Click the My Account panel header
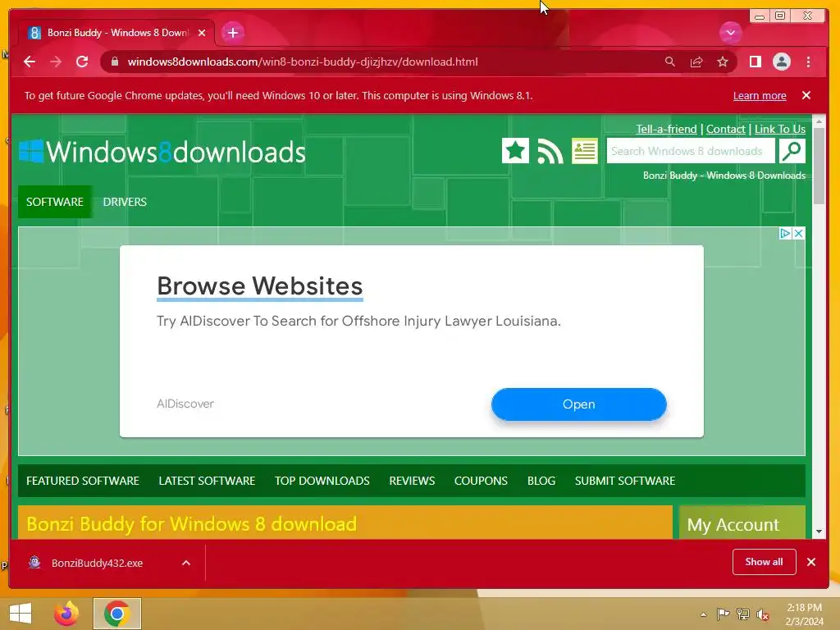Viewport: 840px width, 630px height. coord(742,523)
